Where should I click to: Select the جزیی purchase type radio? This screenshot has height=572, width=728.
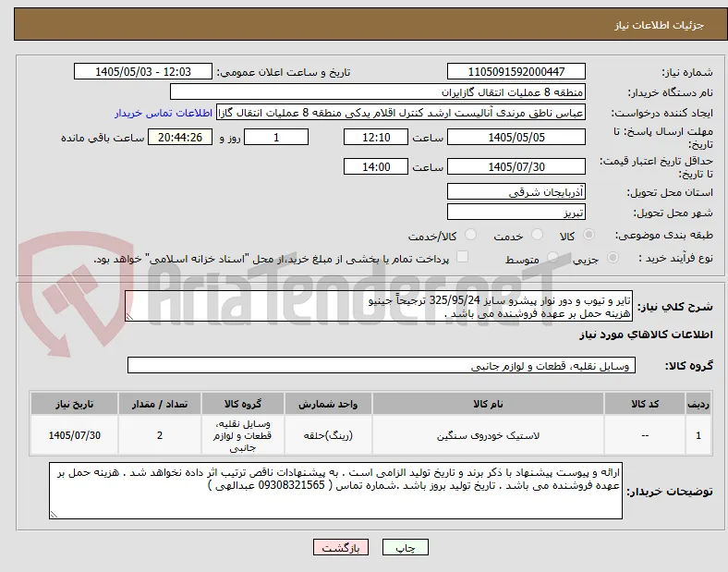click(x=613, y=257)
